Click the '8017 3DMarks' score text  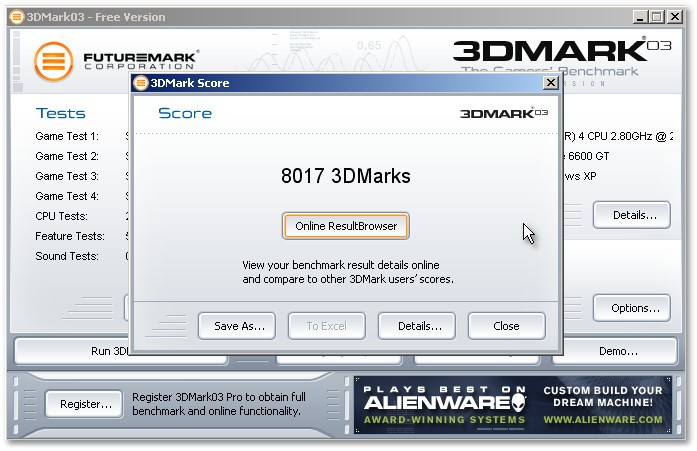345,176
